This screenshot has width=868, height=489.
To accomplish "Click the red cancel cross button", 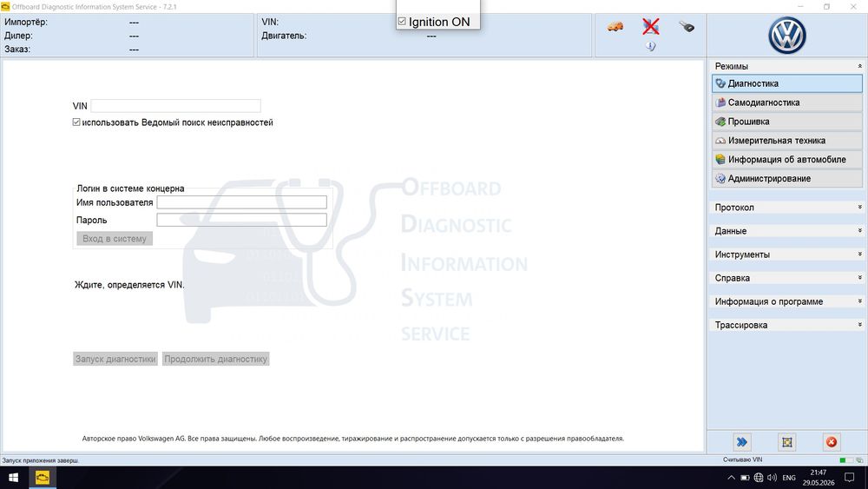I will (832, 442).
